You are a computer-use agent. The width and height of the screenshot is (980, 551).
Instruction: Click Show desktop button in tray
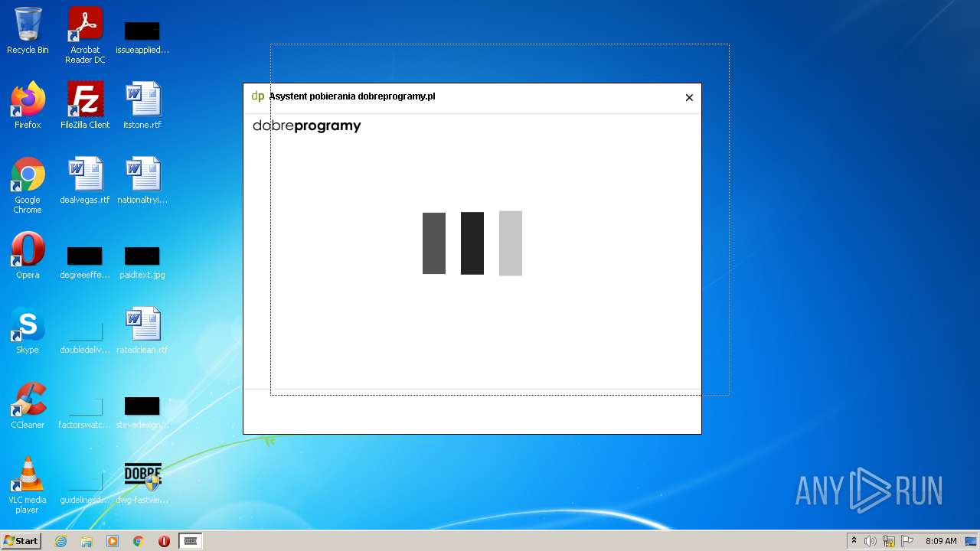972,541
